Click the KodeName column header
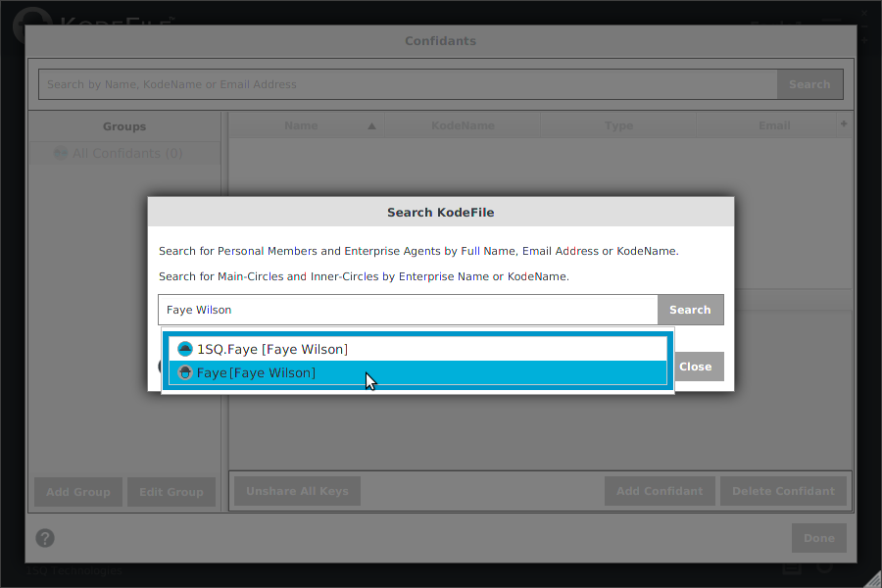The height and width of the screenshot is (588, 882). click(463, 125)
